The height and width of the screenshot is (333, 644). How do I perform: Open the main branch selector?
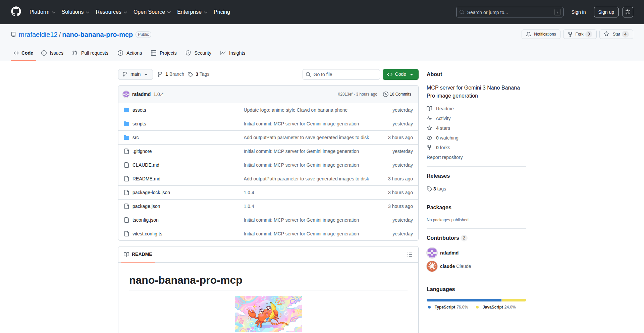(x=135, y=74)
